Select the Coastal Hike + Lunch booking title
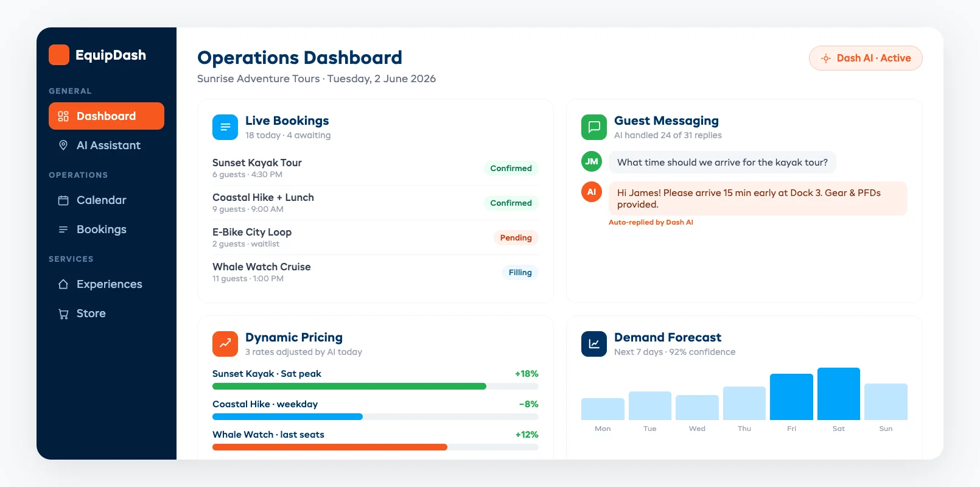Screen dimensions: 980x487 tap(263, 197)
